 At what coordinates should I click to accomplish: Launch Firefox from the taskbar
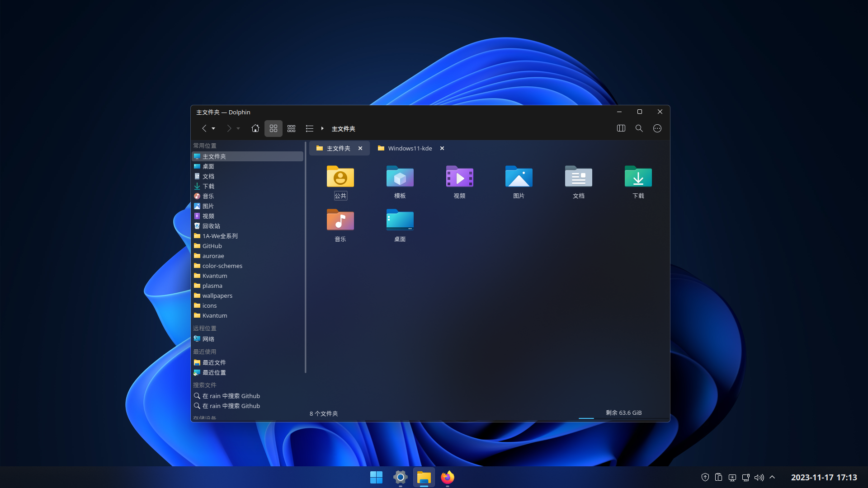tap(448, 477)
